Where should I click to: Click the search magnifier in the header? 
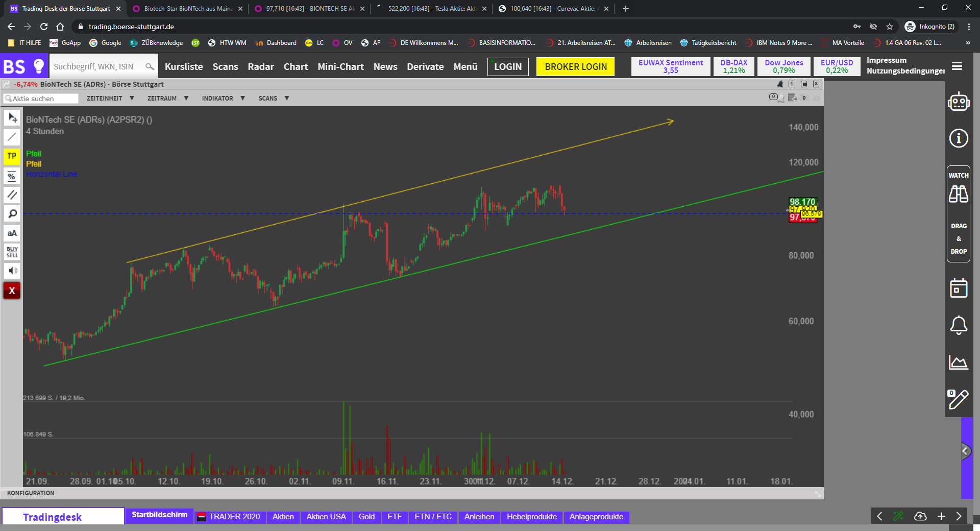pos(150,66)
